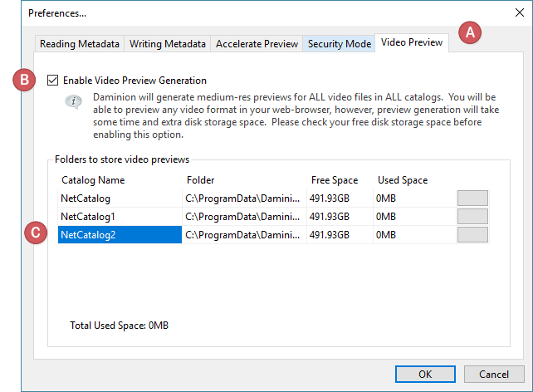Disable Enable Video Preview Generation checkbox
Image resolution: width=533 pixels, height=392 pixels.
tap(53, 81)
